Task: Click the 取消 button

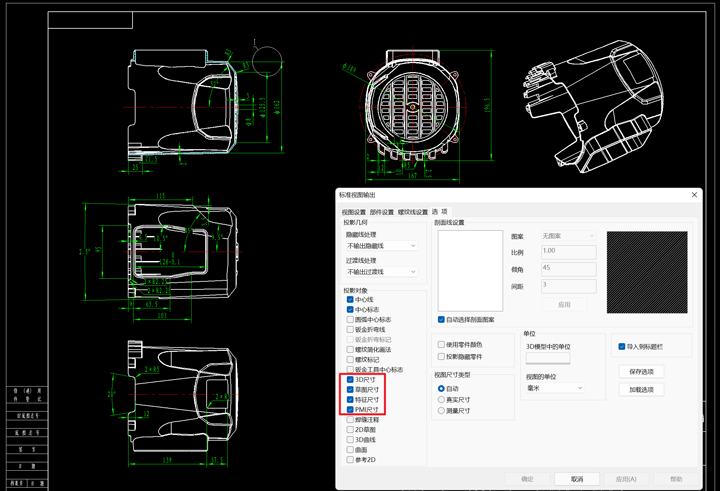Action: [x=577, y=479]
